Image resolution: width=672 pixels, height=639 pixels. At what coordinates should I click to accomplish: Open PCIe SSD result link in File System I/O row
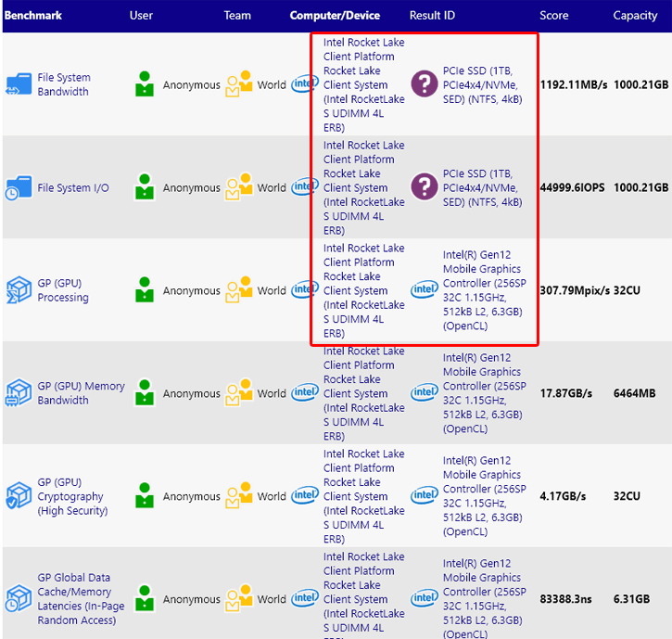coord(483,188)
